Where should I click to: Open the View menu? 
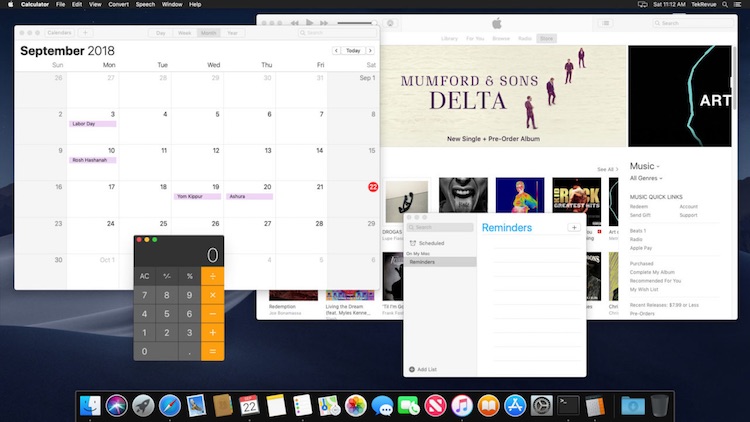[95, 4]
